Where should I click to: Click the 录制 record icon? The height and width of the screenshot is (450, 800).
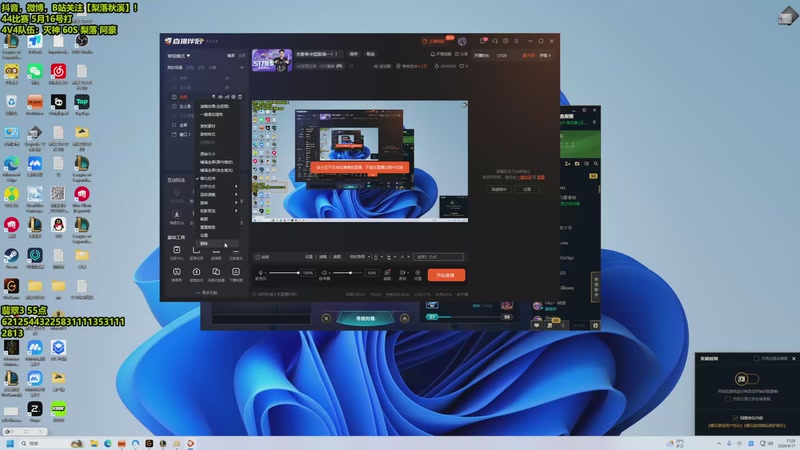coord(402,273)
